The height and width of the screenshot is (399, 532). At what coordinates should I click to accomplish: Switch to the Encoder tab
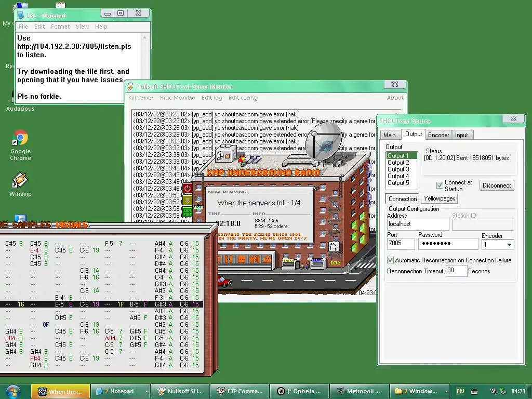[438, 135]
